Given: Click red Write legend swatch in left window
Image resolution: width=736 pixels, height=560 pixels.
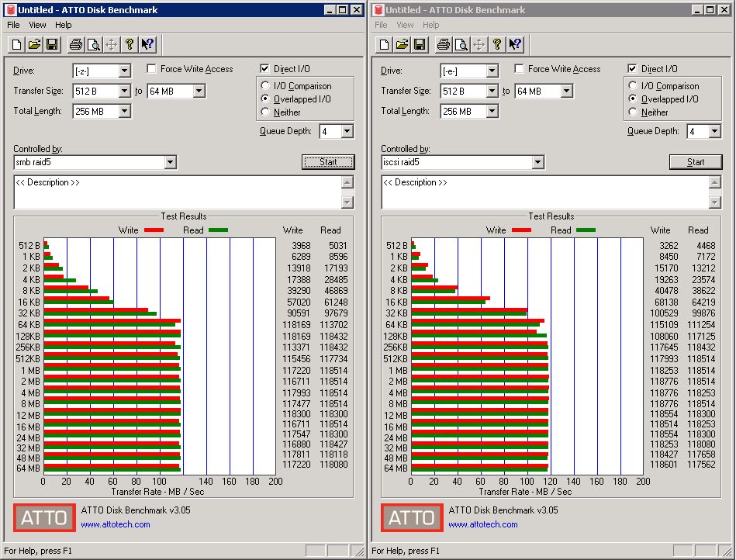Looking at the screenshot, I should (x=154, y=230).
